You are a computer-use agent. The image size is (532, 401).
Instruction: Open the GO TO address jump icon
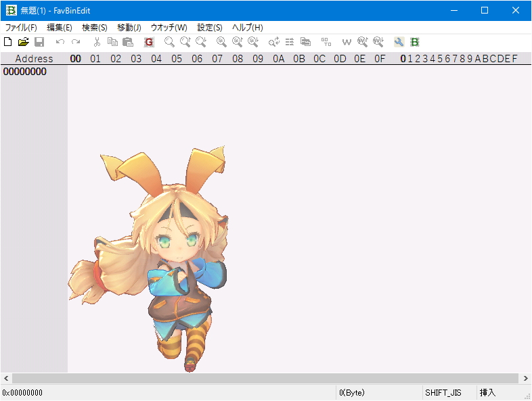(x=326, y=42)
